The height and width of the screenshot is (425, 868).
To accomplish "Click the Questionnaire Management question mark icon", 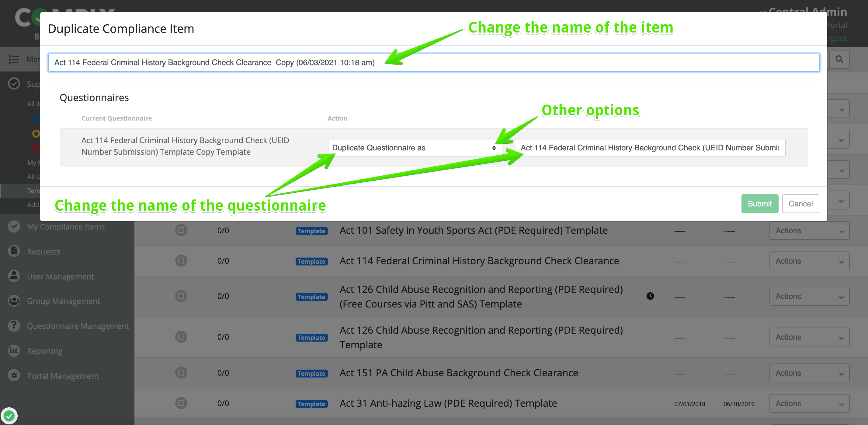I will pos(14,325).
